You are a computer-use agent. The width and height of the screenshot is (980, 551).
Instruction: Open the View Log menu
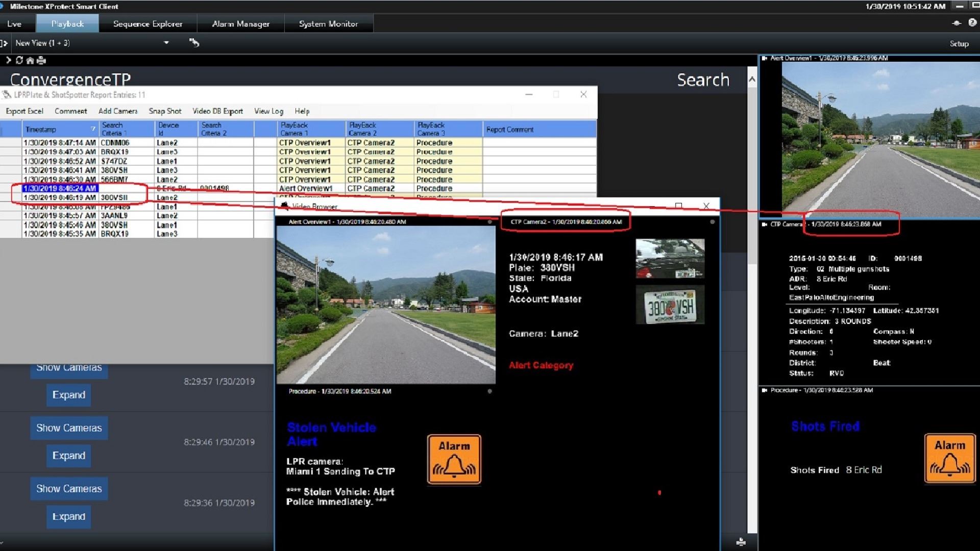click(x=269, y=111)
